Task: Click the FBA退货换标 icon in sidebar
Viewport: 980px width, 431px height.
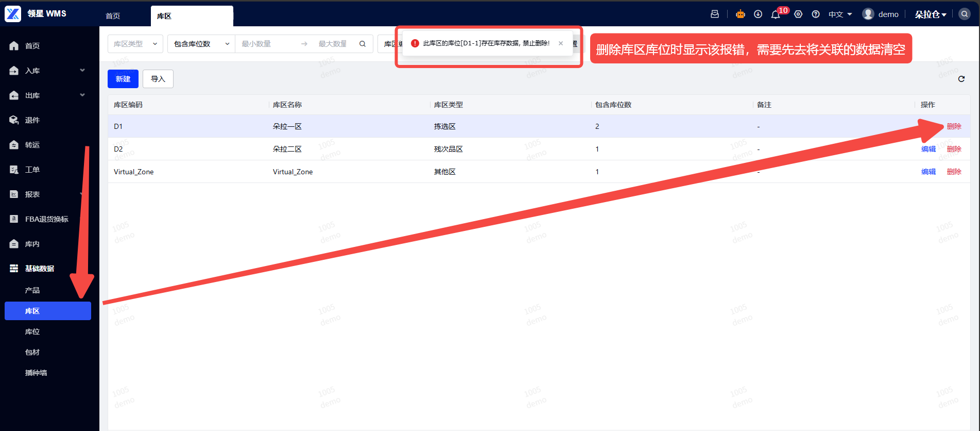Action: (x=14, y=219)
